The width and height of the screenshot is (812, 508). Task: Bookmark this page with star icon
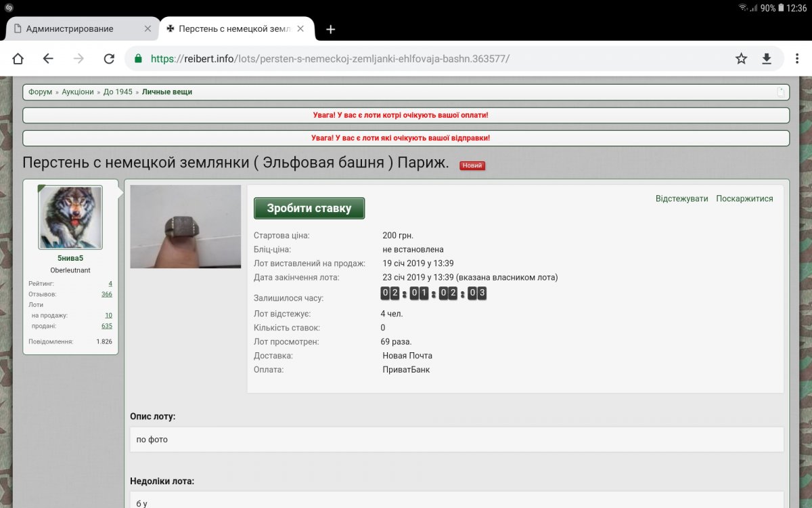742,59
